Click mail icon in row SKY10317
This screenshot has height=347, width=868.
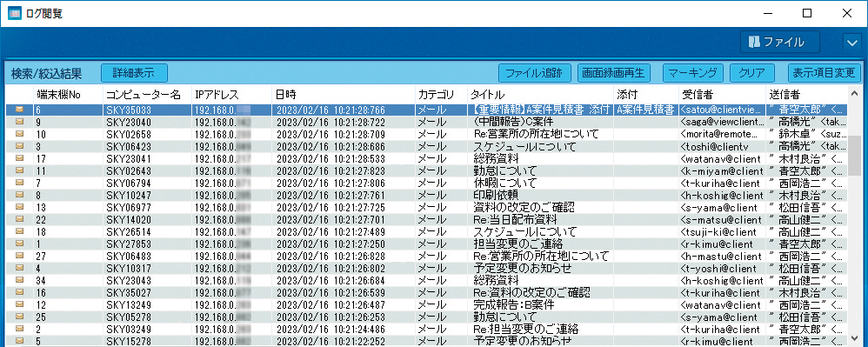coord(19,267)
